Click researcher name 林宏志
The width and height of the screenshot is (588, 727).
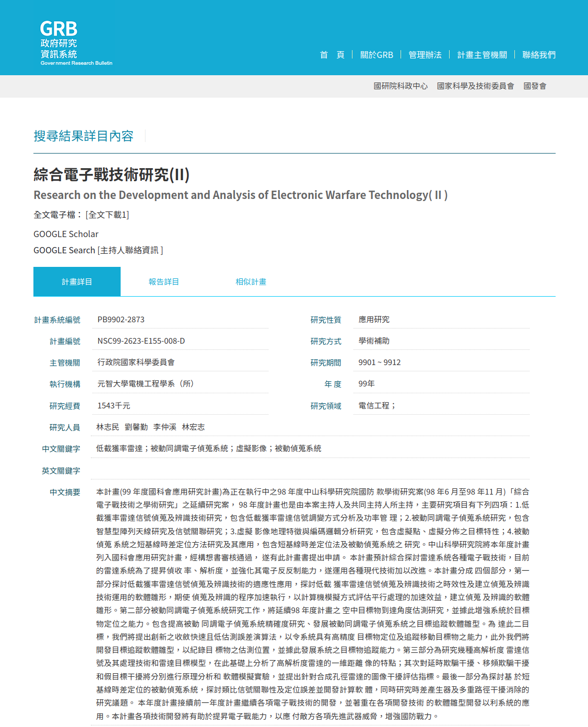(x=193, y=427)
